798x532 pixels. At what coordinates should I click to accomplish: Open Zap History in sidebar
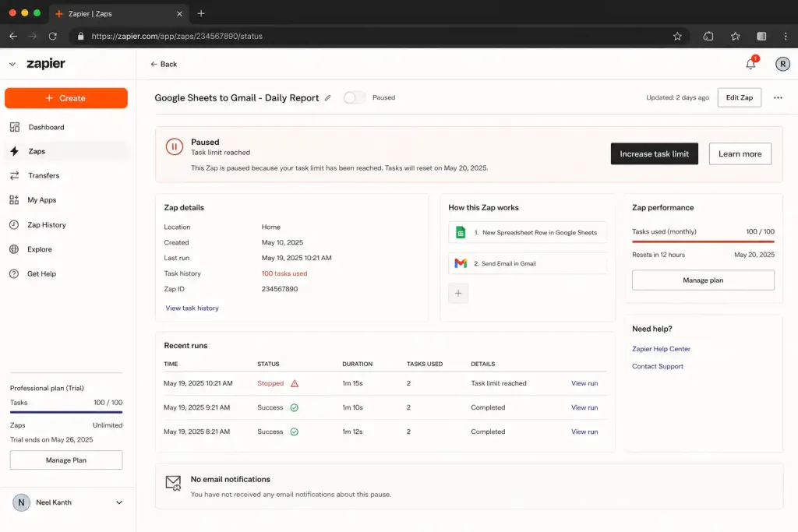point(66,225)
